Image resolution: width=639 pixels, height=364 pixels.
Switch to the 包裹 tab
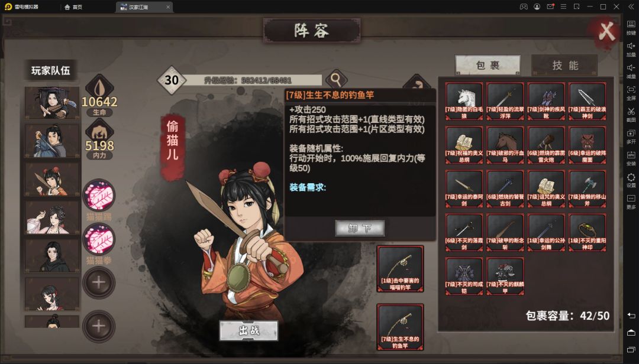coord(488,65)
